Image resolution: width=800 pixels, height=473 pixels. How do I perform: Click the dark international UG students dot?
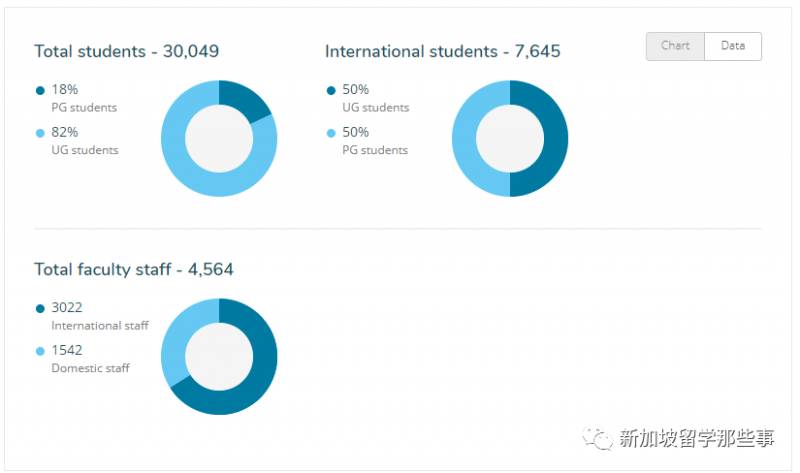[331, 90]
